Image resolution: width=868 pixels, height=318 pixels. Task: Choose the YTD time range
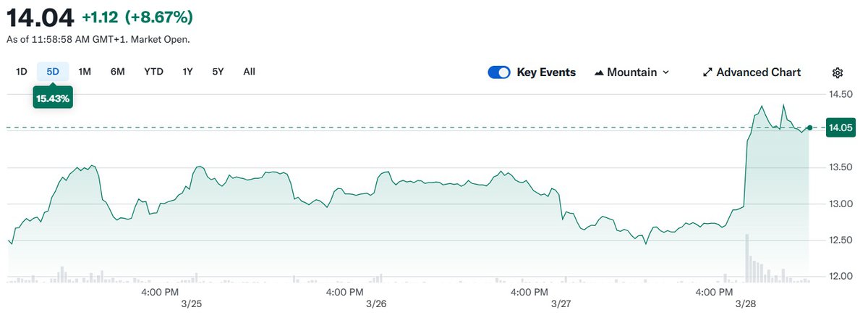point(153,72)
